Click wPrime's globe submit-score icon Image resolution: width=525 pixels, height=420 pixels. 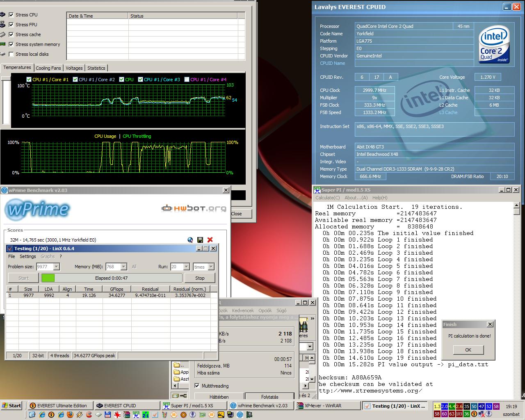190,240
